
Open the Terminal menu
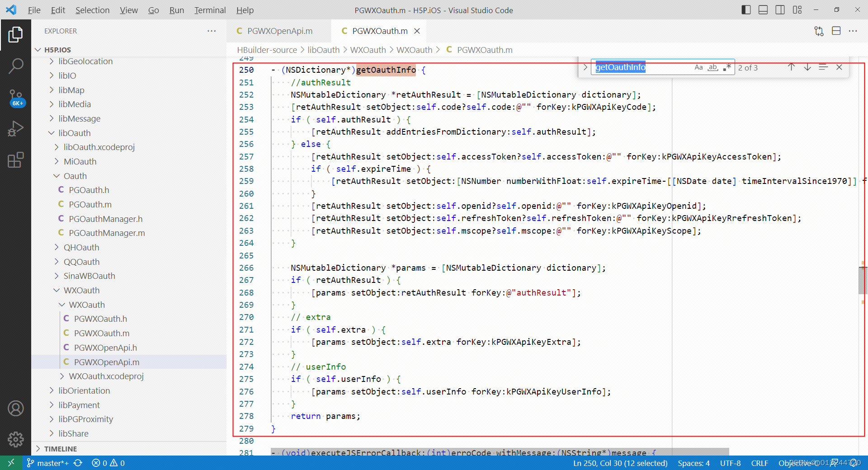pyautogui.click(x=210, y=10)
